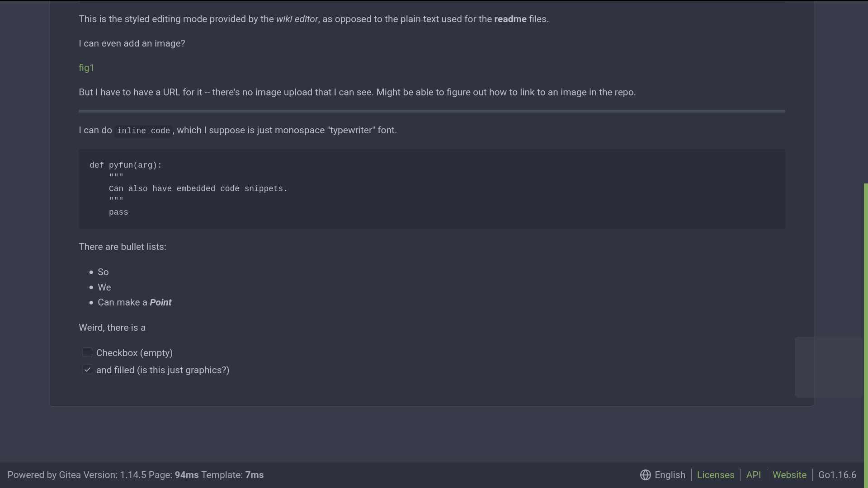868x488 pixels.
Task: Toggle the "and filled" checked checkbox
Action: [x=87, y=370]
